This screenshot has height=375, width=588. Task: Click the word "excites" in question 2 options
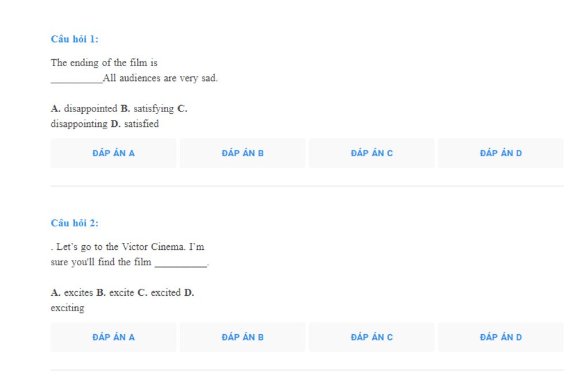[x=78, y=292]
